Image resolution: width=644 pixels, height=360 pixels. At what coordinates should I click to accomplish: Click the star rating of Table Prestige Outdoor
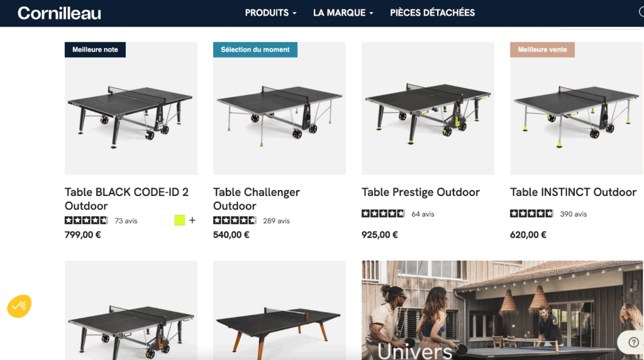383,214
